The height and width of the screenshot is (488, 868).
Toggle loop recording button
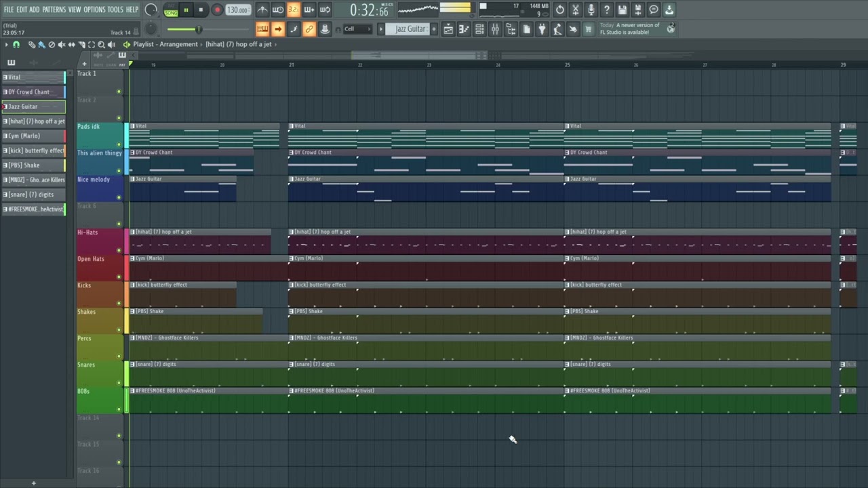pos(325,9)
